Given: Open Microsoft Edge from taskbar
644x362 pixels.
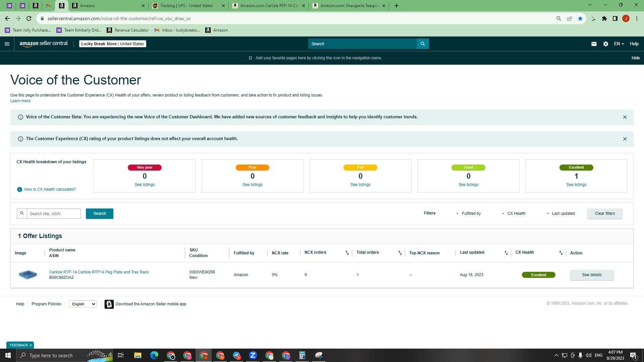Looking at the screenshot, I should 154,355.
